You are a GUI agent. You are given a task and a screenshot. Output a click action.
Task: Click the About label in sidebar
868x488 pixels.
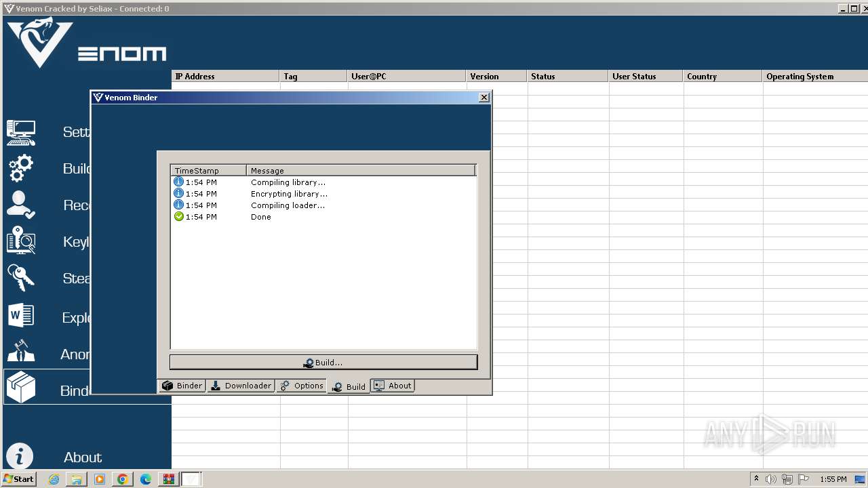point(83,457)
